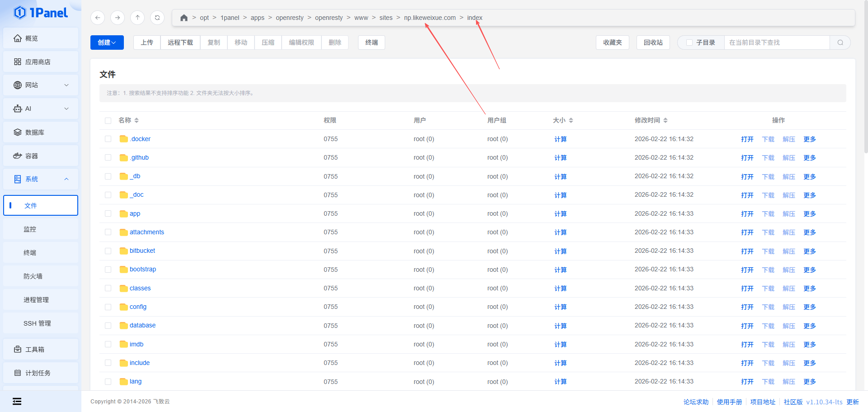Click the home icon in breadcrumb

pyautogui.click(x=184, y=18)
